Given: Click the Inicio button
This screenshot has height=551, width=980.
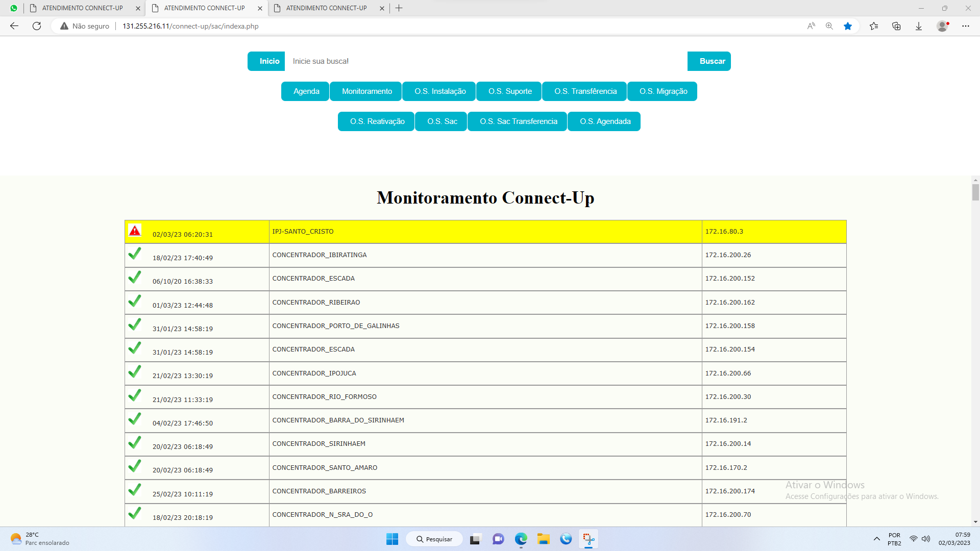Looking at the screenshot, I should (x=266, y=61).
